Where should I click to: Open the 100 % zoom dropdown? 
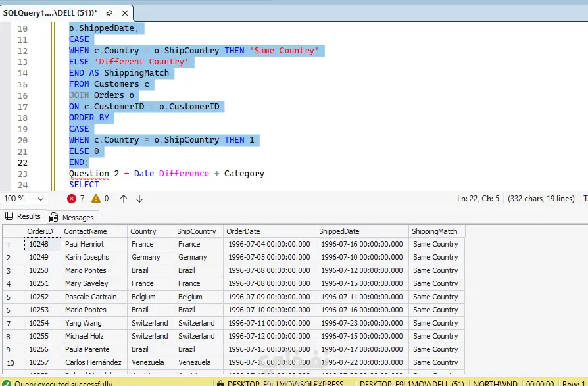40,199
